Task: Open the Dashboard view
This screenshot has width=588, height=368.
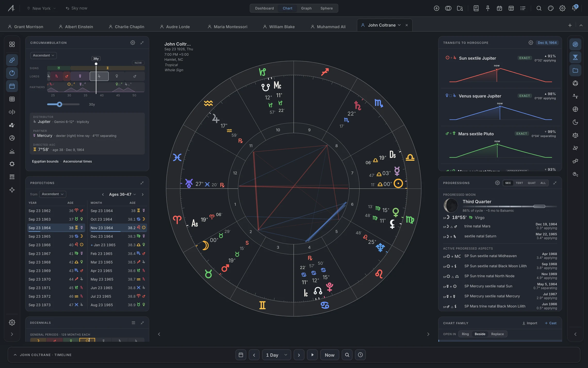Action: click(x=264, y=8)
